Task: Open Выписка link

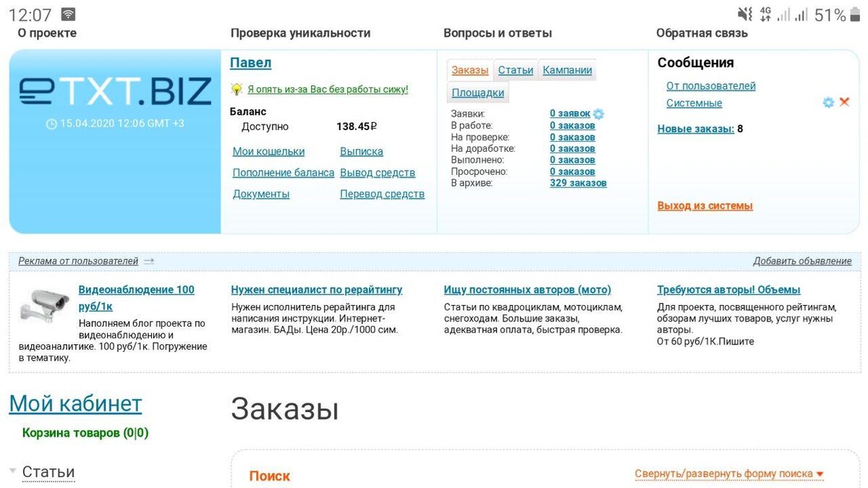Action: [x=362, y=152]
